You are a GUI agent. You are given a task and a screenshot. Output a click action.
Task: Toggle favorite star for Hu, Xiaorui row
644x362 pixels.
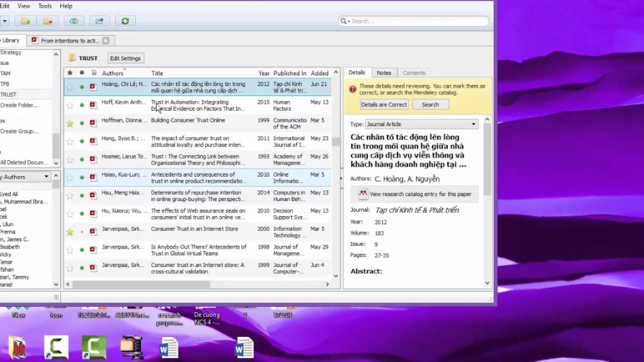[x=70, y=214]
